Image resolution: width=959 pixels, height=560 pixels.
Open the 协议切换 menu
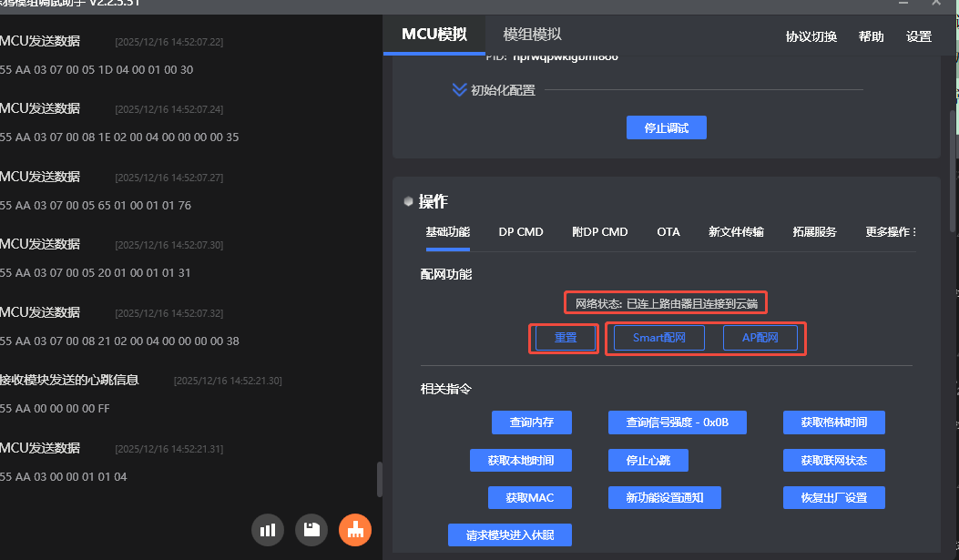coord(811,36)
